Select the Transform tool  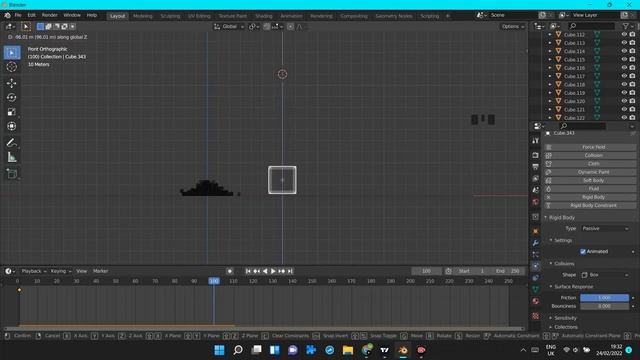click(12, 126)
